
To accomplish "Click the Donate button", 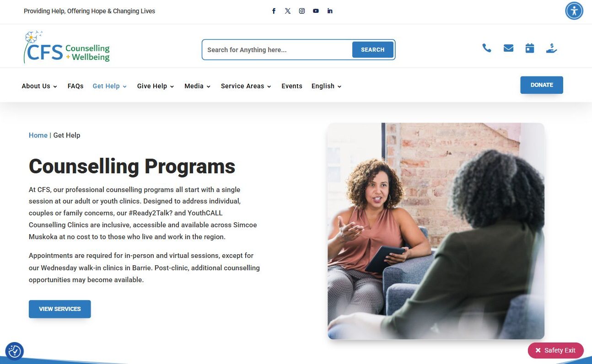I will pos(542,85).
